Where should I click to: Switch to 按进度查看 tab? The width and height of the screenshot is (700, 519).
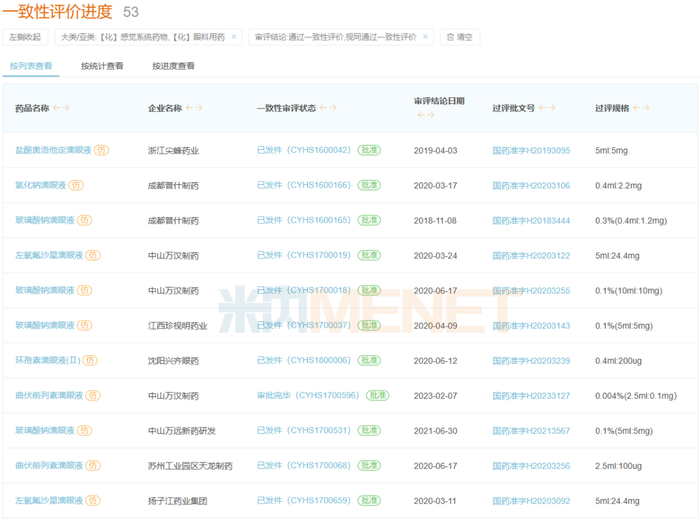pos(173,66)
